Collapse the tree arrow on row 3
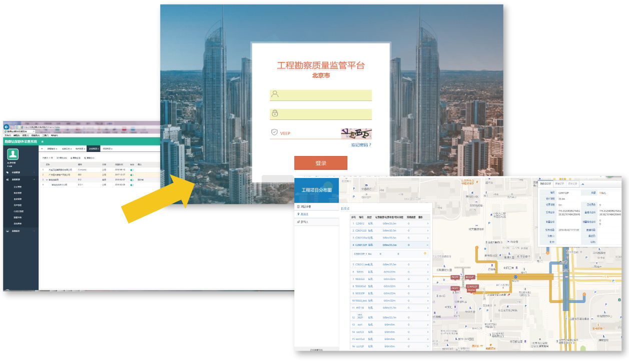The image size is (629, 364). (46, 179)
